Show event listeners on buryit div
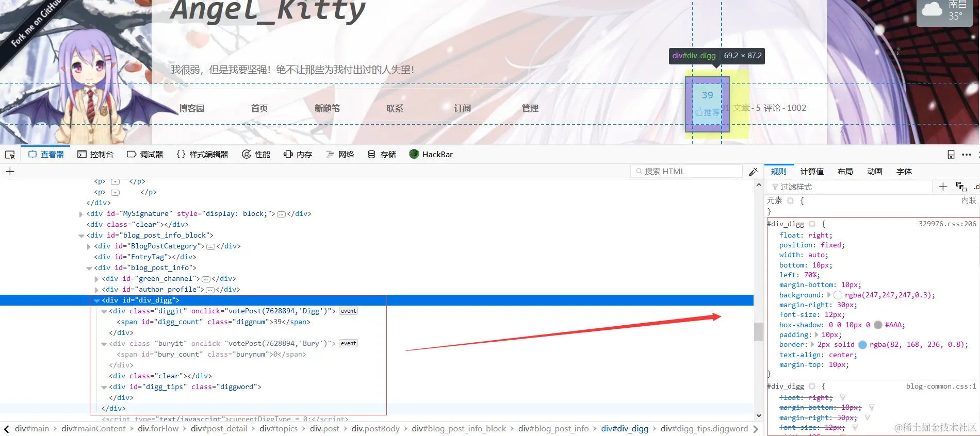Image resolution: width=980 pixels, height=436 pixels. click(349, 343)
